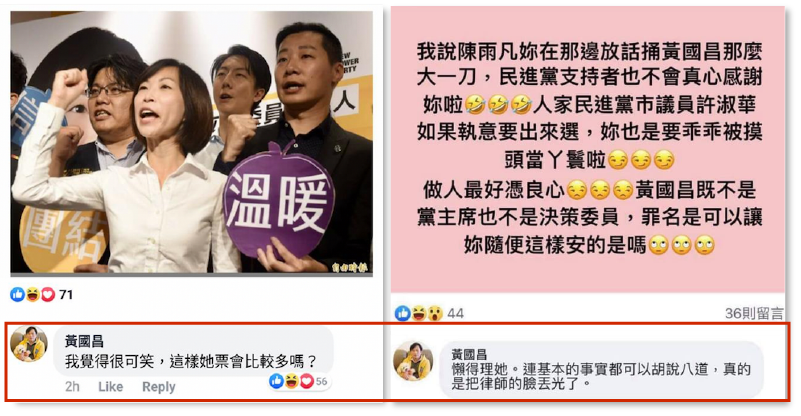Click the heart reaction under the group photo
The width and height of the screenshot is (801, 416).
(48, 294)
